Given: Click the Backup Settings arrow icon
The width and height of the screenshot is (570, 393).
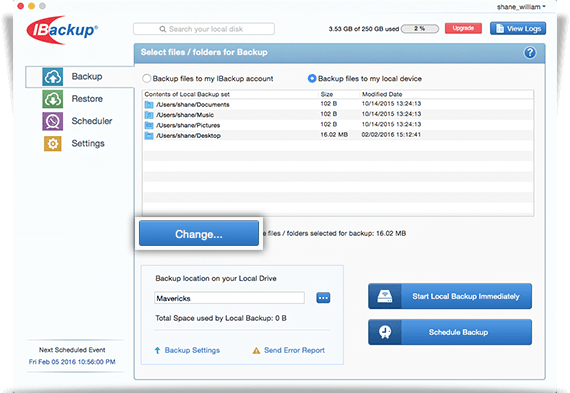Looking at the screenshot, I should [x=157, y=350].
